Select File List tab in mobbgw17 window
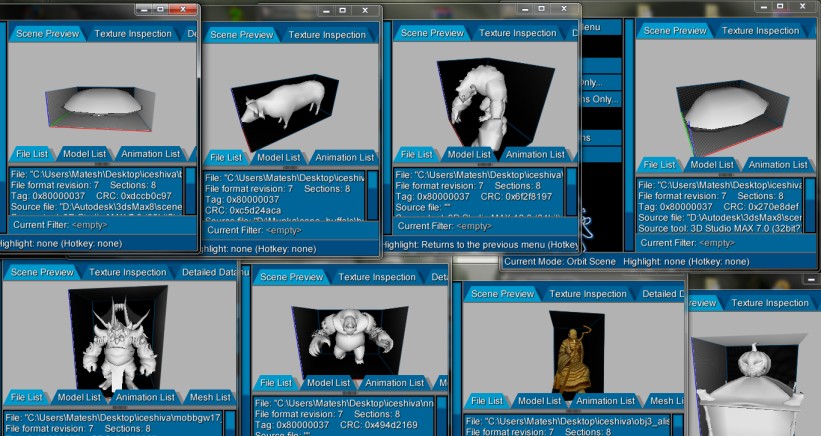This screenshot has height=436, width=821. point(26,397)
